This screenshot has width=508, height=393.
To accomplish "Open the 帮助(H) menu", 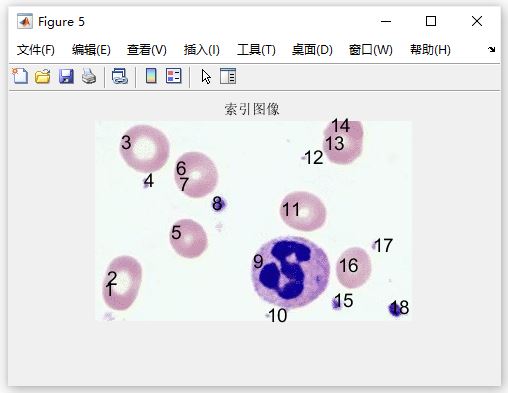I will [x=430, y=50].
